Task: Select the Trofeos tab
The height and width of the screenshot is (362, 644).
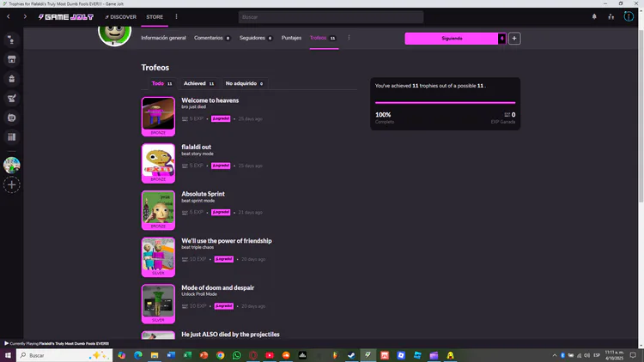Action: click(323, 38)
